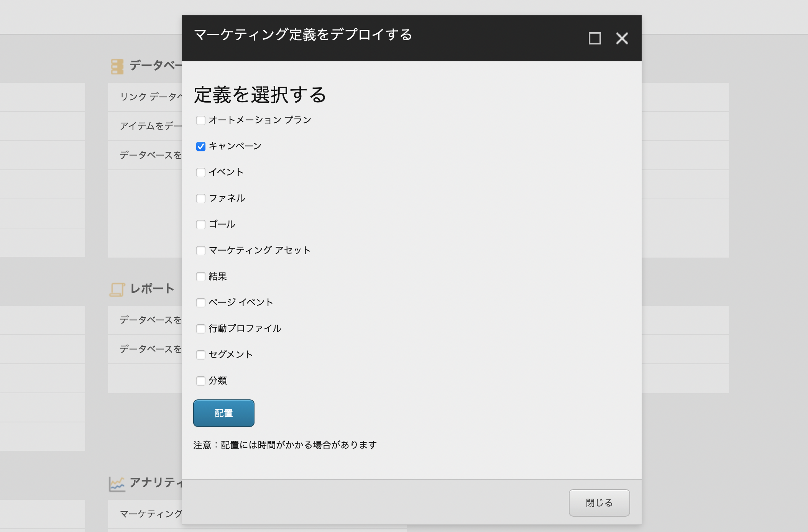Image resolution: width=808 pixels, height=532 pixels.
Task: Uncheck the キャンペーン checkbox
Action: (201, 146)
